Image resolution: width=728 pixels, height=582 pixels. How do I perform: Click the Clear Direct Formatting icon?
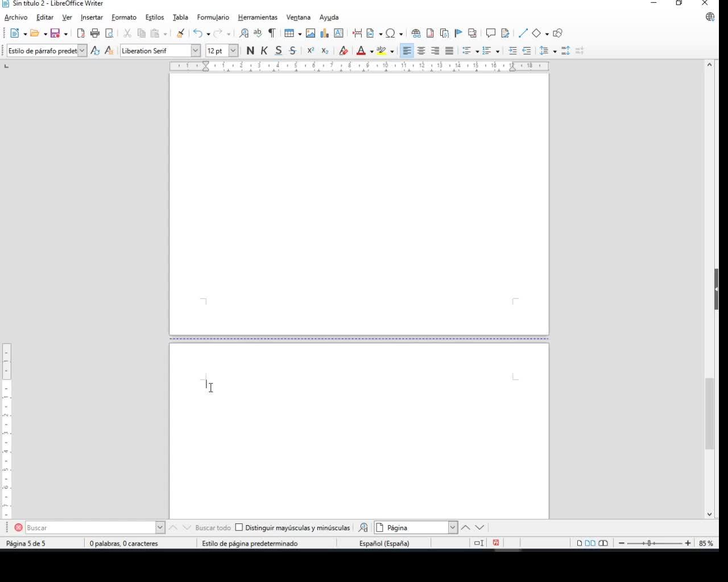click(343, 51)
